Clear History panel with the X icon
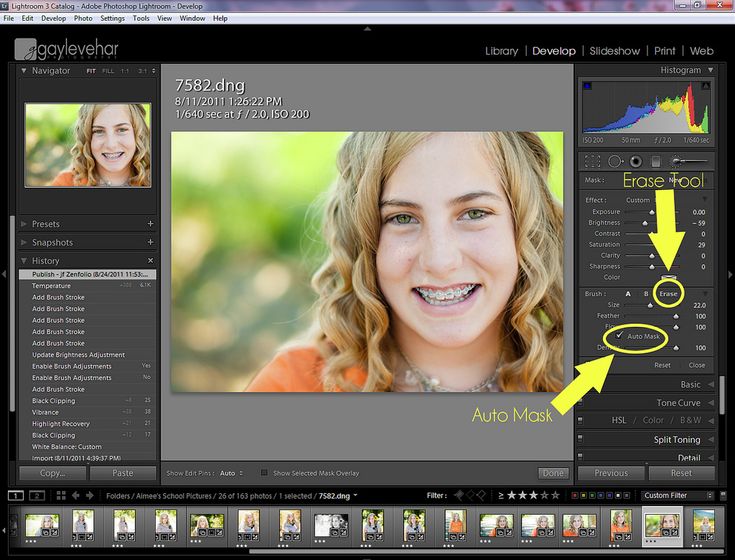The height and width of the screenshot is (560, 735). [151, 261]
